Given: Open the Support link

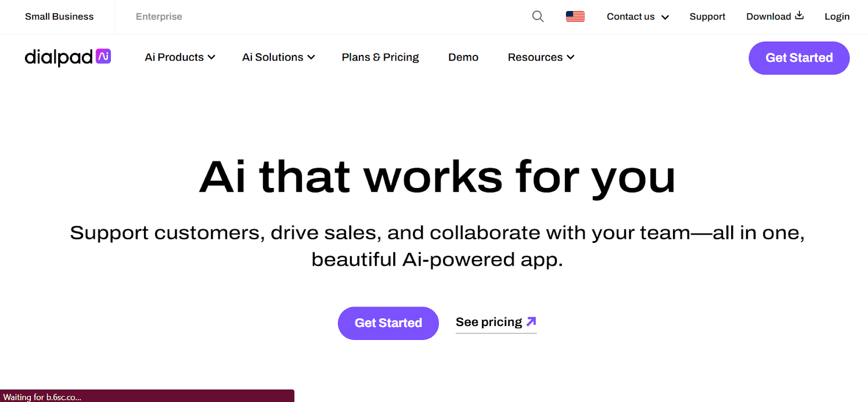Looking at the screenshot, I should pos(707,17).
